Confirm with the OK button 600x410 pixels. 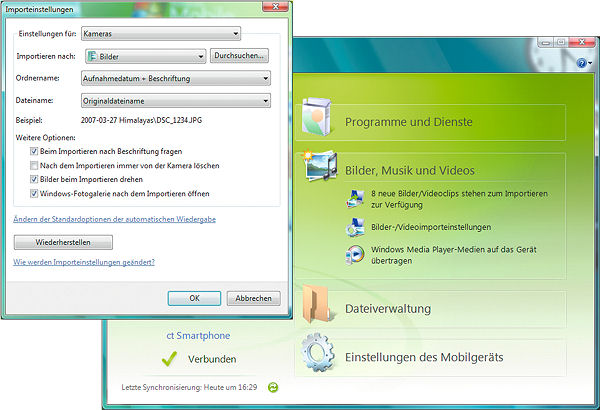pyautogui.click(x=194, y=298)
